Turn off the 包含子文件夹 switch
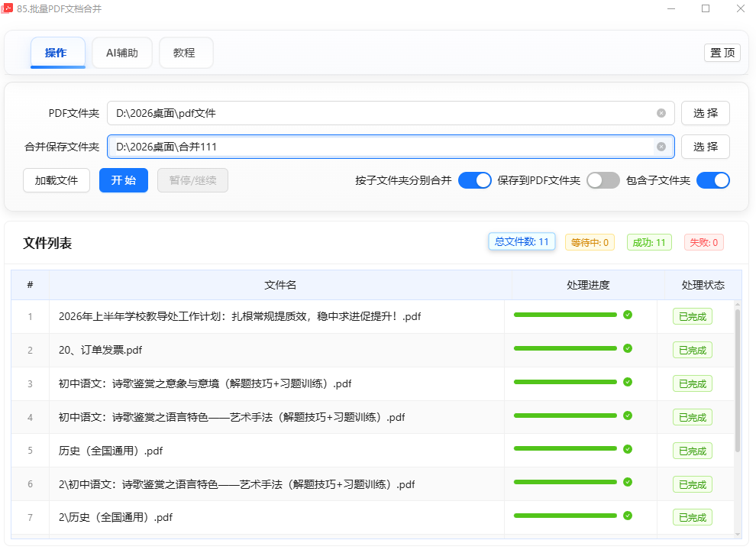 tap(713, 181)
